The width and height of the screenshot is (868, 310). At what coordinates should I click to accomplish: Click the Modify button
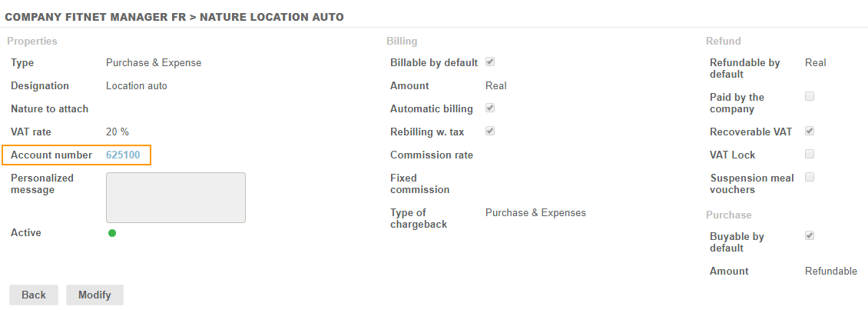94,295
